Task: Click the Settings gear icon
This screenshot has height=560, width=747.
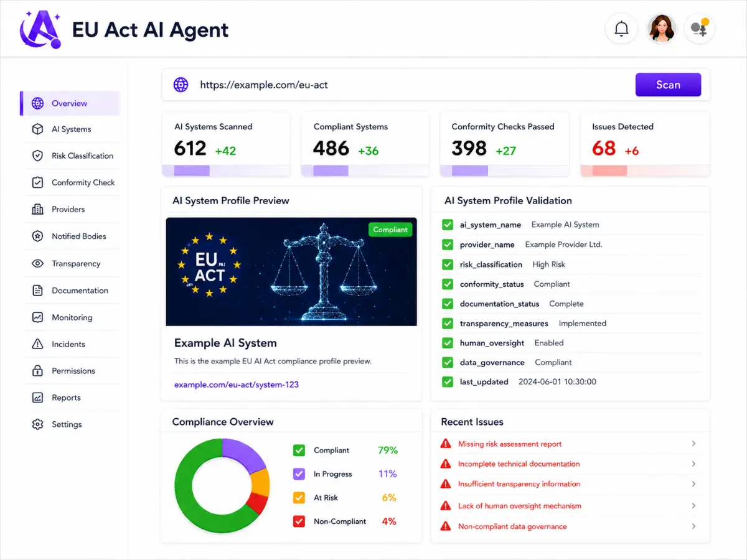Action: (x=37, y=424)
